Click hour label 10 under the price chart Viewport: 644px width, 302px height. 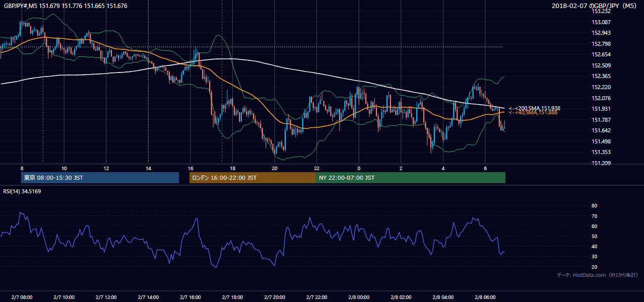coord(64,168)
